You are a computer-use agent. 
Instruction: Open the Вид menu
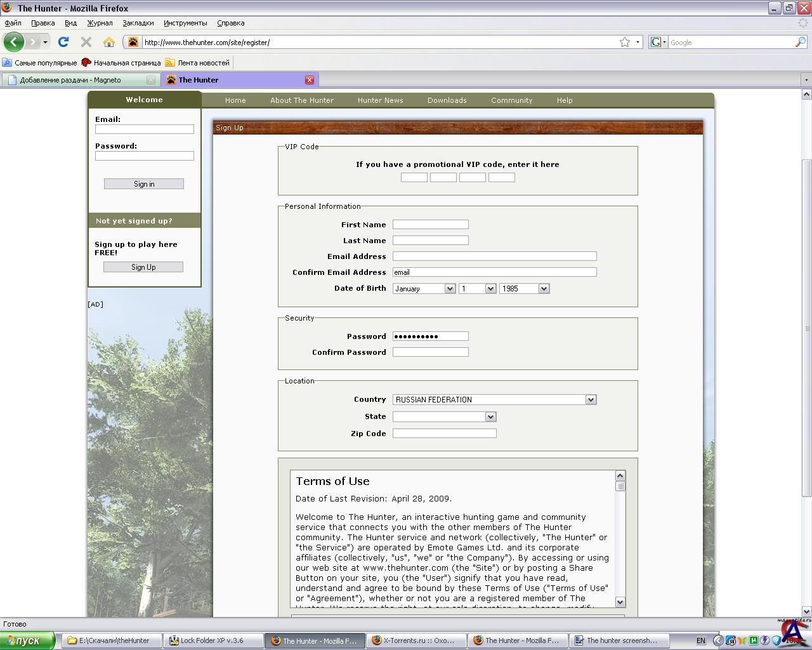tap(70, 23)
